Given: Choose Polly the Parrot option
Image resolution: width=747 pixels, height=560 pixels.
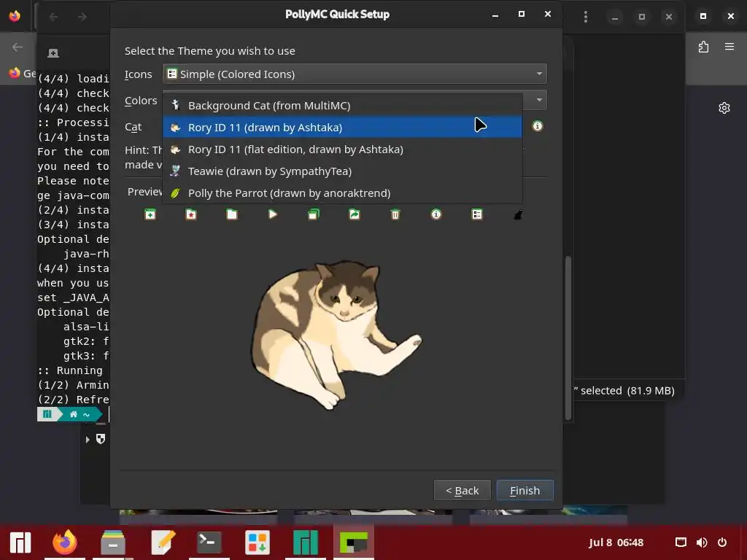Looking at the screenshot, I should 342,192.
